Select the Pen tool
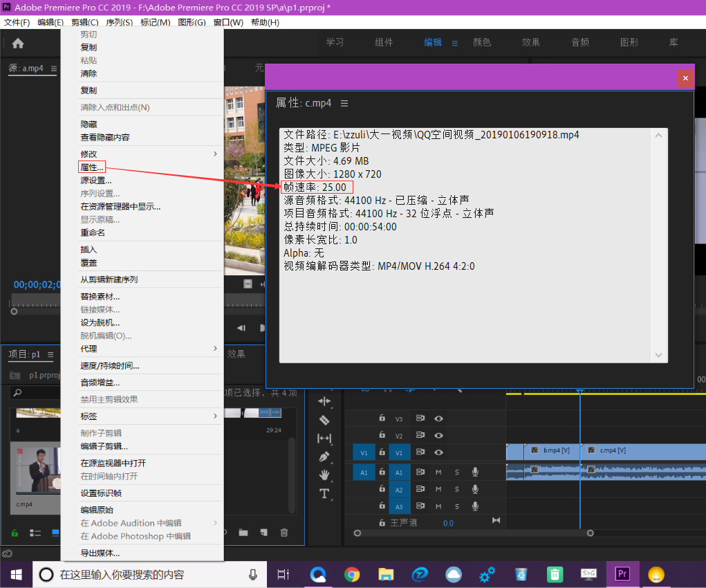 324,457
